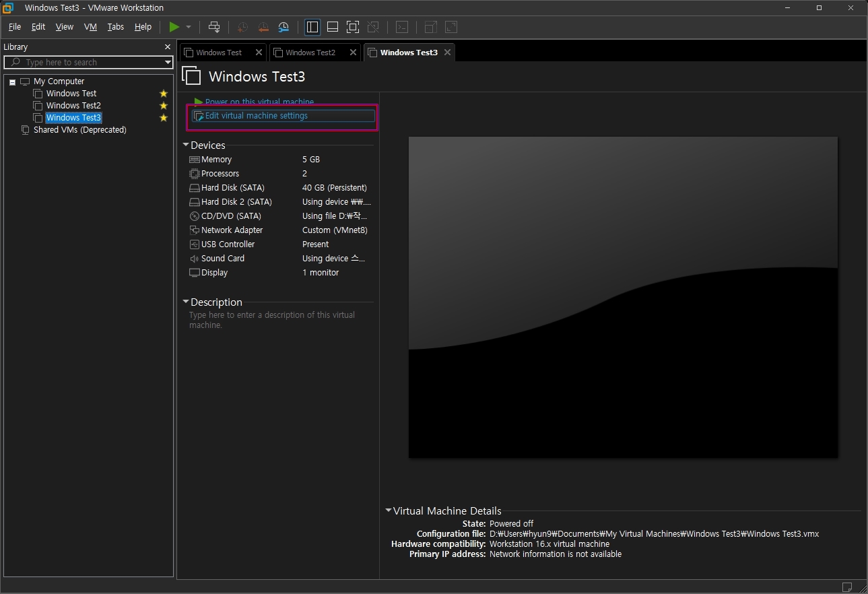Viewport: 868px width, 594px height.
Task: Open the Help menu
Action: pos(143,27)
